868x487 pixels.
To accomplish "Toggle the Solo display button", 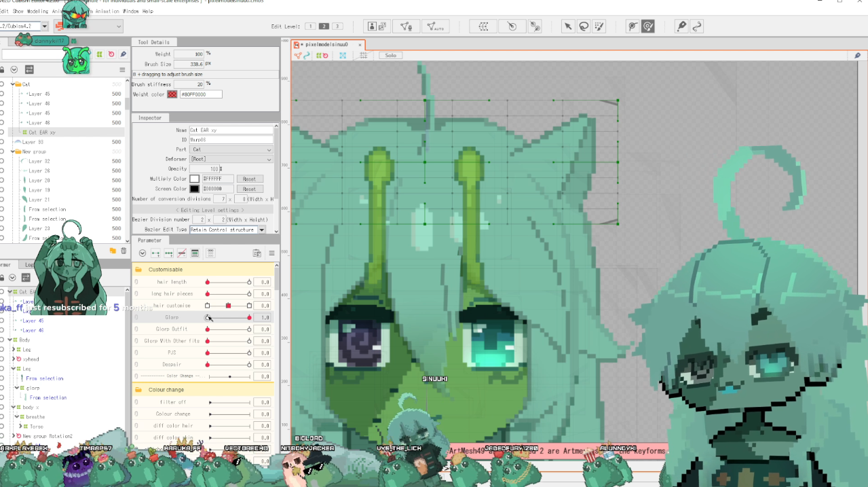I will point(390,56).
